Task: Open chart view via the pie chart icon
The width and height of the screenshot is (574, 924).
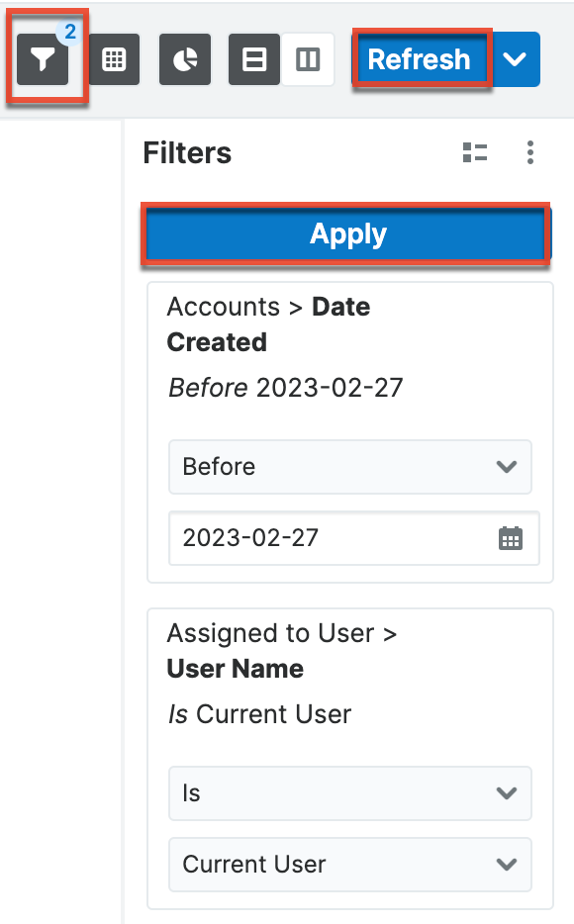Action: tap(184, 59)
